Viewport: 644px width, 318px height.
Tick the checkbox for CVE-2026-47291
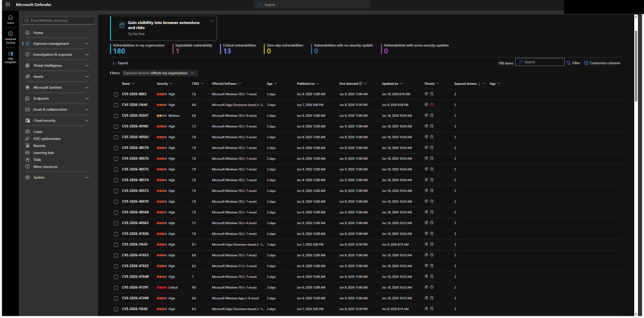pyautogui.click(x=116, y=288)
